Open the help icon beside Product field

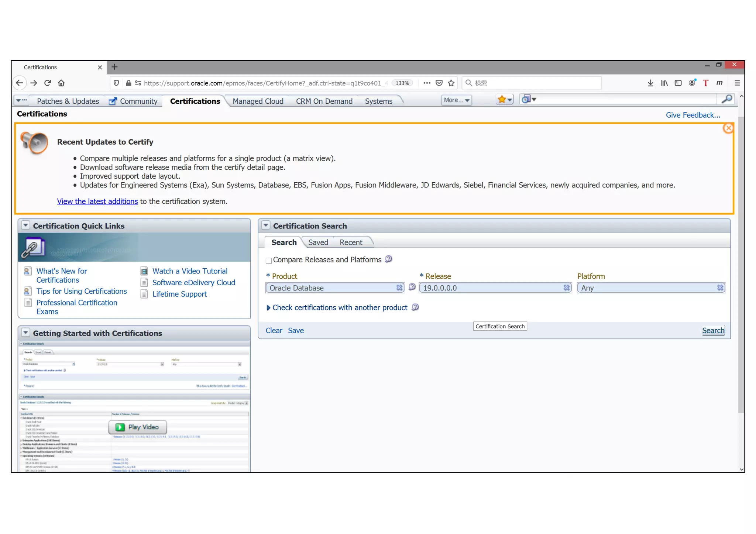[412, 287]
